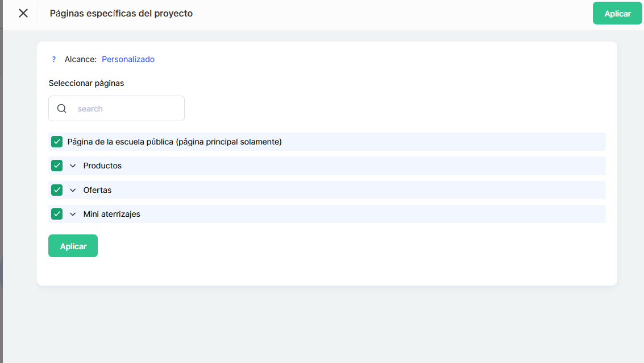
Task: Select the Ofertas row label
Action: 97,190
